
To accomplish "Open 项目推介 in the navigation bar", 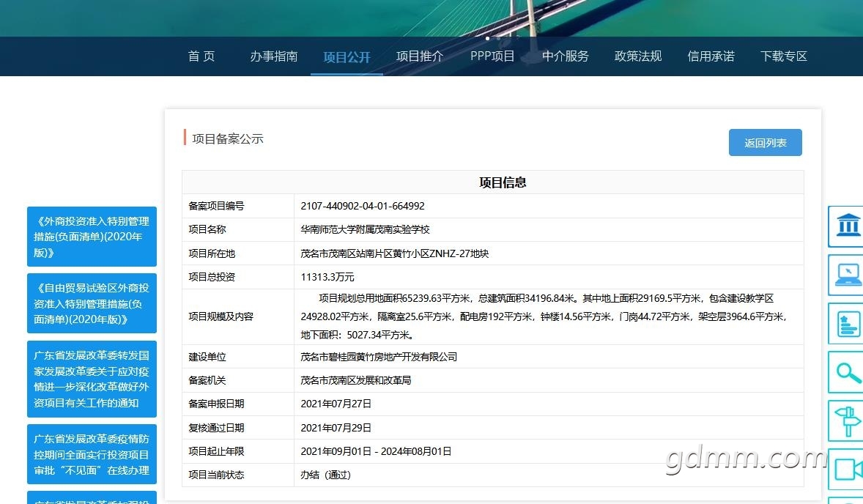I will pyautogui.click(x=419, y=56).
